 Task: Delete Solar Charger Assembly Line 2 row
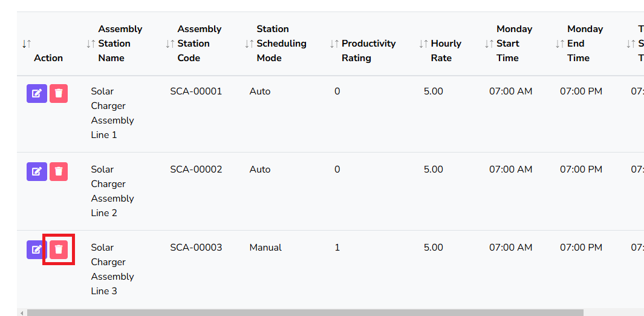[59, 171]
